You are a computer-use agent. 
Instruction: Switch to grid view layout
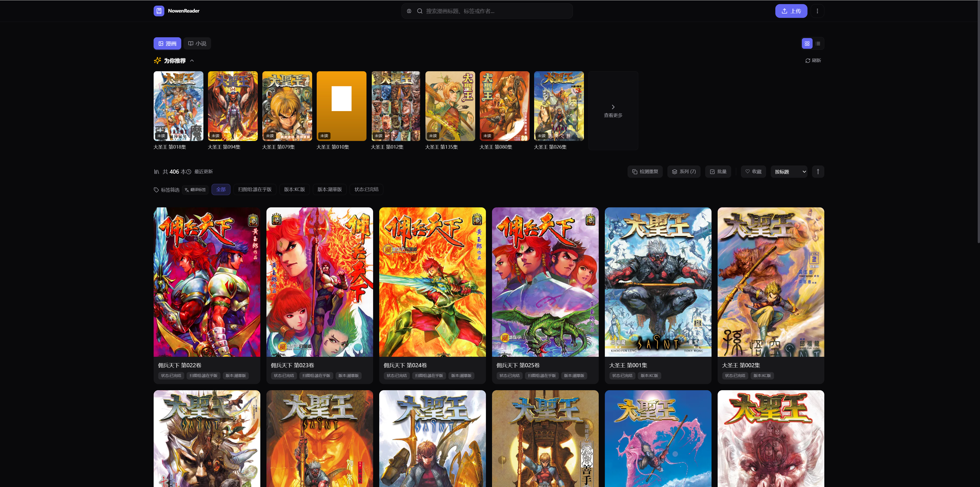coord(807,43)
